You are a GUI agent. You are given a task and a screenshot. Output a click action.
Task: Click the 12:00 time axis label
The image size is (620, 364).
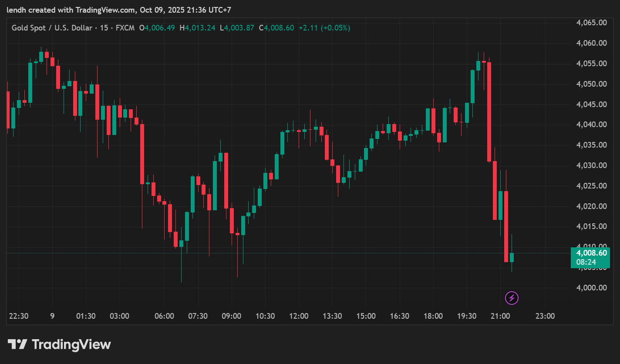click(x=299, y=316)
